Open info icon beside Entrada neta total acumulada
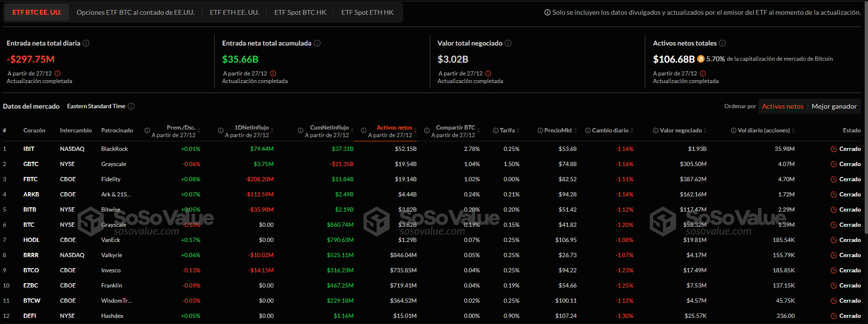The width and height of the screenshot is (868, 324). pyautogui.click(x=317, y=43)
